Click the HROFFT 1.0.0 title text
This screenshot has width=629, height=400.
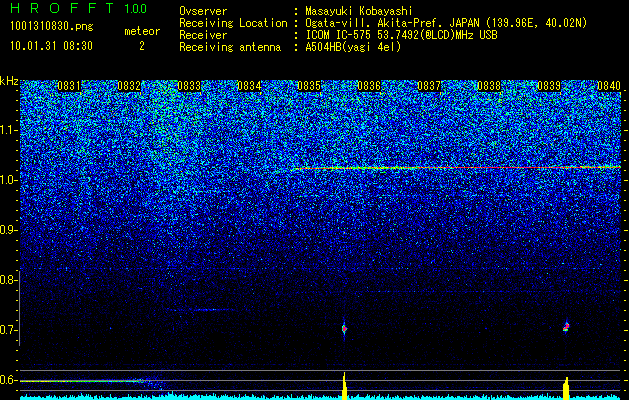tap(79, 8)
